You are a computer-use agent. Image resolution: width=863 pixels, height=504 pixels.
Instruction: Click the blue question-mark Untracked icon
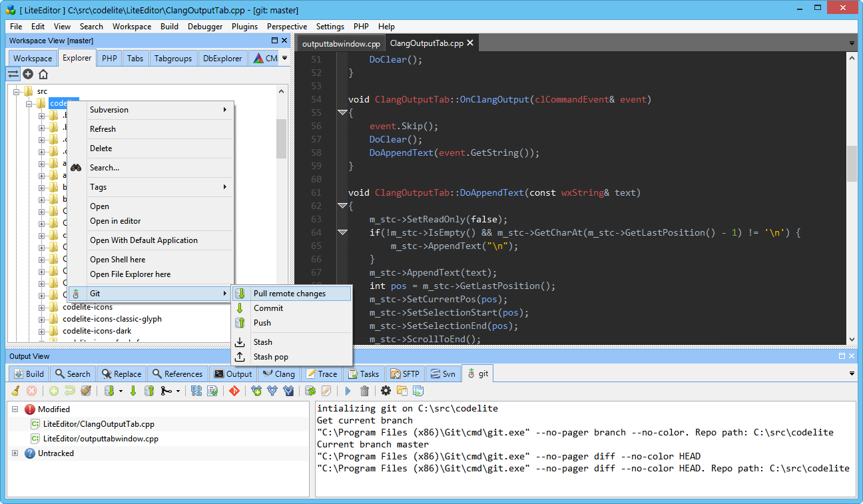30,453
